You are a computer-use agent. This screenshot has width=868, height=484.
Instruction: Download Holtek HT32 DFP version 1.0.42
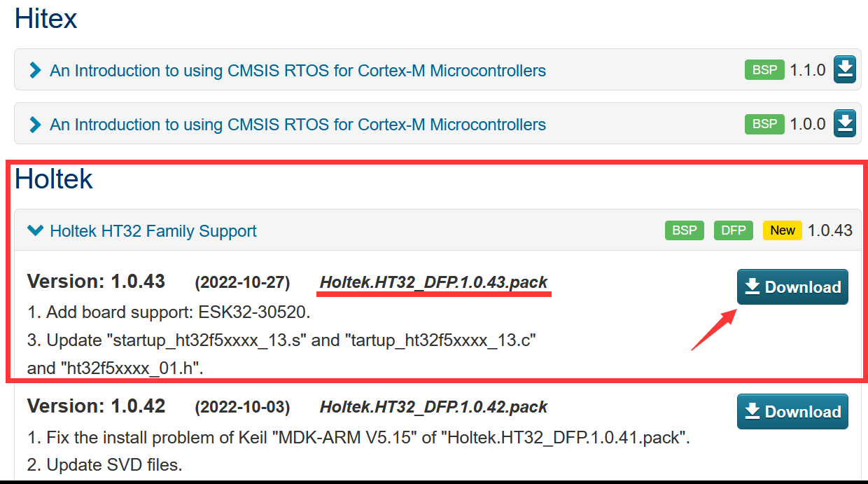coord(792,412)
